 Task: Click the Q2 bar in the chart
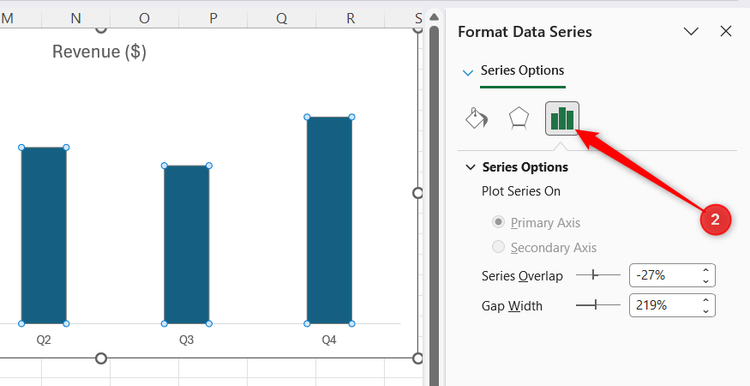pos(44,235)
